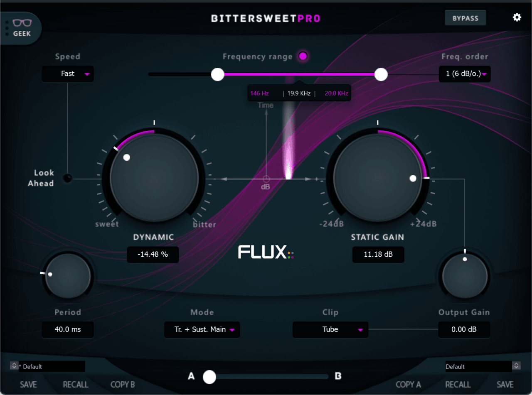Edit the DYNAMIC value field showing -14.48 %

coord(153,255)
